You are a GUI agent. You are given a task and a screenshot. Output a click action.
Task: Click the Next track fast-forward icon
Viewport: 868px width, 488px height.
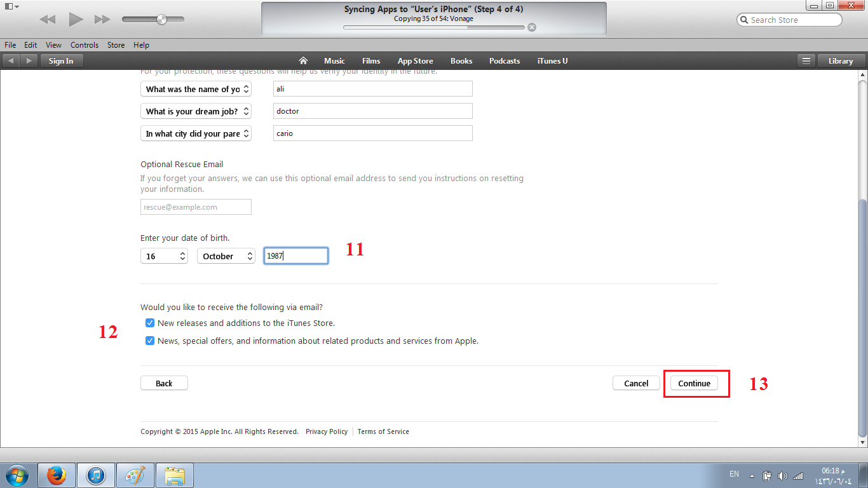(x=102, y=20)
